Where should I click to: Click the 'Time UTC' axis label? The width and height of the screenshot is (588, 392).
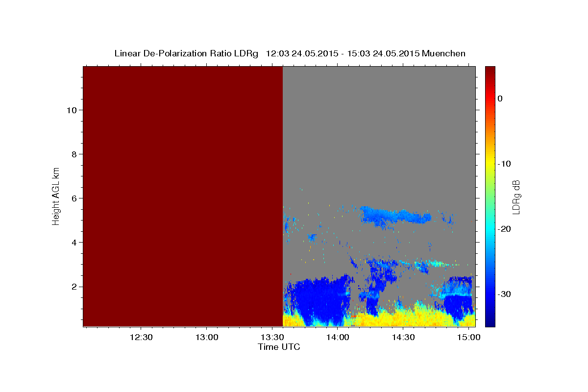coord(279,347)
